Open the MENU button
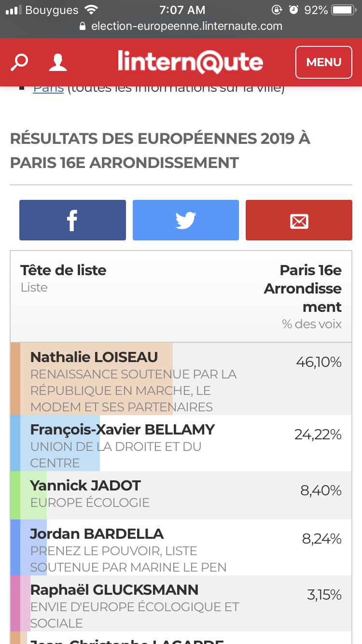 point(324,62)
